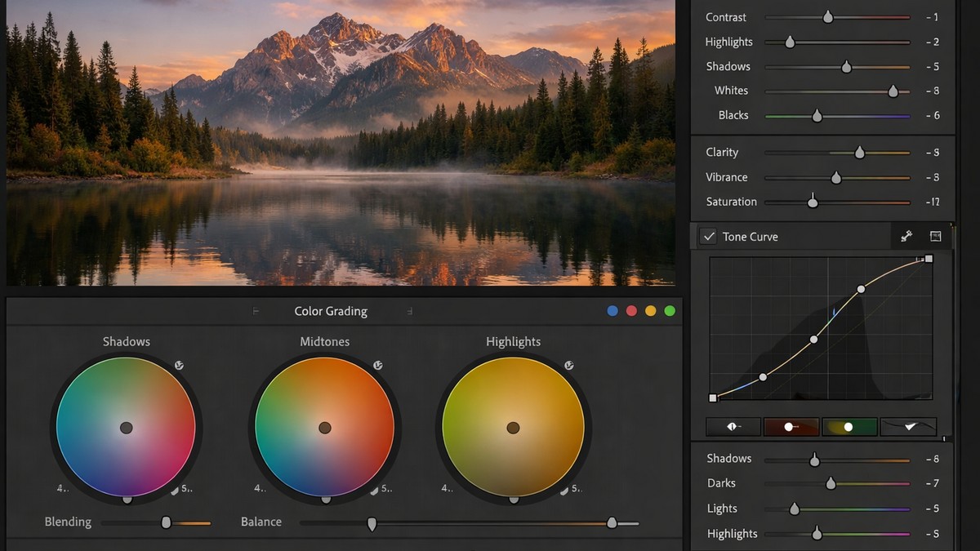Screen dimensions: 980x551
Task: Select the green channel curve button
Action: 849,426
